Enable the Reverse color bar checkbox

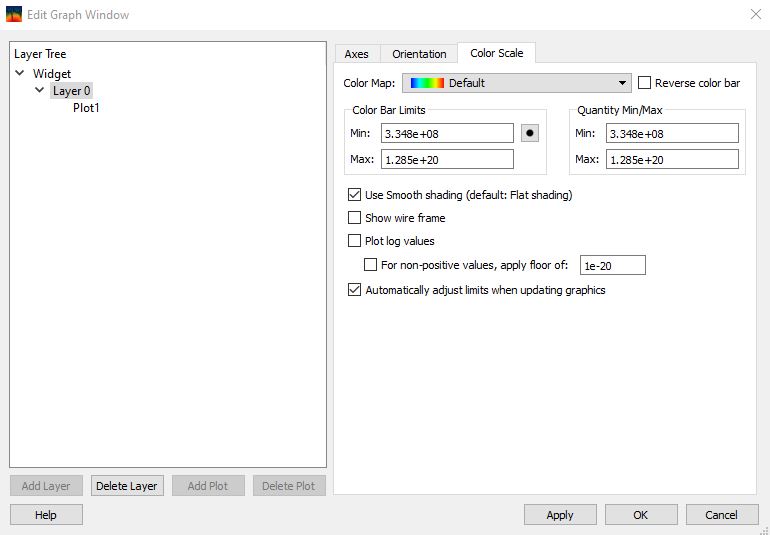645,83
